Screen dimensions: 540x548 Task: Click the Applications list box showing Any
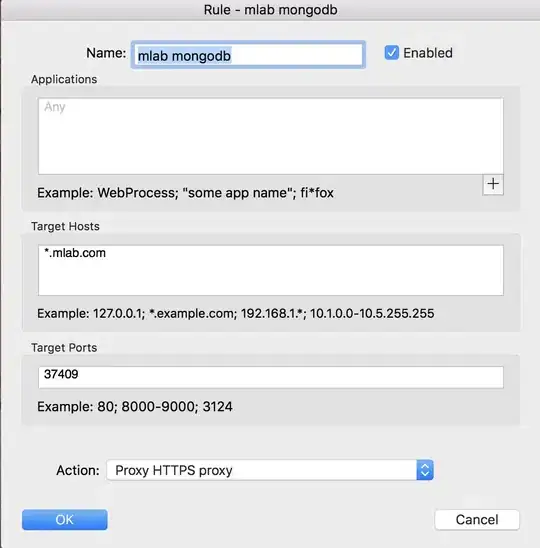click(271, 136)
